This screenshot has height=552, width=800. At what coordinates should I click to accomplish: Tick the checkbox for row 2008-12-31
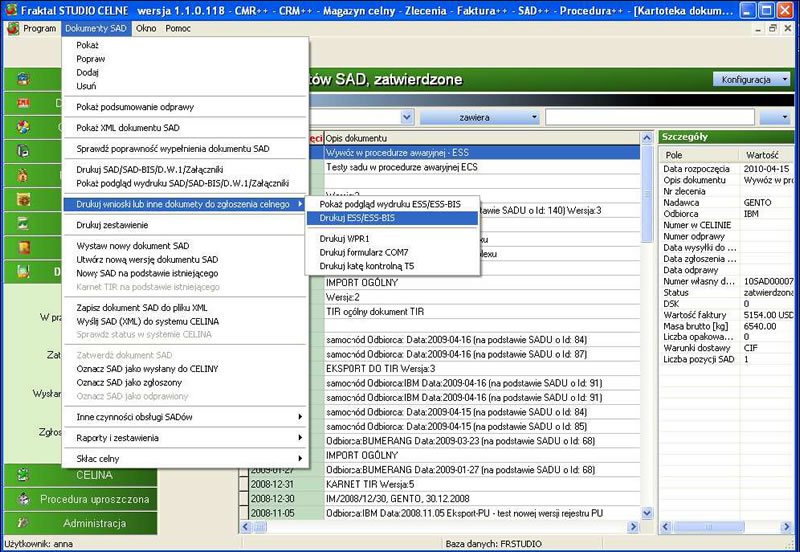(244, 484)
